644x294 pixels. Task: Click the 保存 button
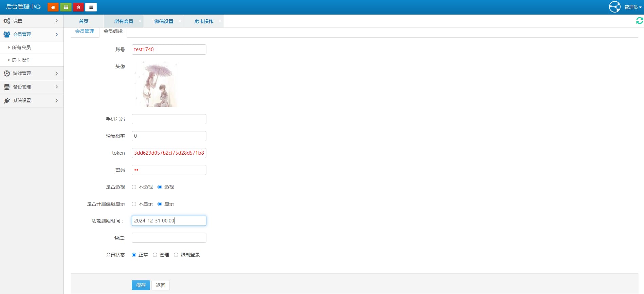click(141, 285)
